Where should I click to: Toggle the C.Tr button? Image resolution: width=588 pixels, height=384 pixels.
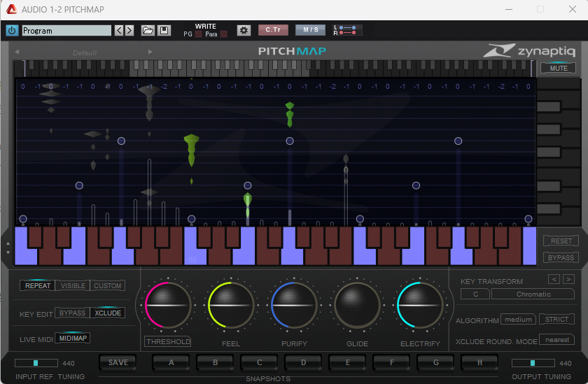point(273,30)
